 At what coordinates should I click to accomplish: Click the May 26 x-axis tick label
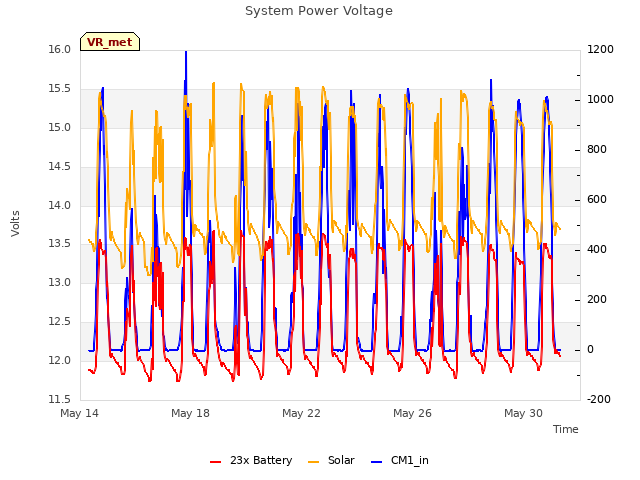point(412,413)
